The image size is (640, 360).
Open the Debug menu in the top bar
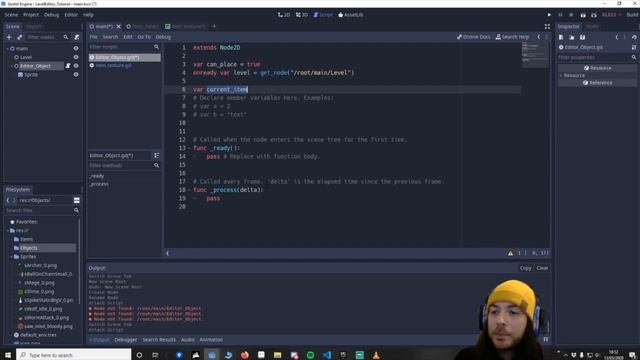(51, 15)
